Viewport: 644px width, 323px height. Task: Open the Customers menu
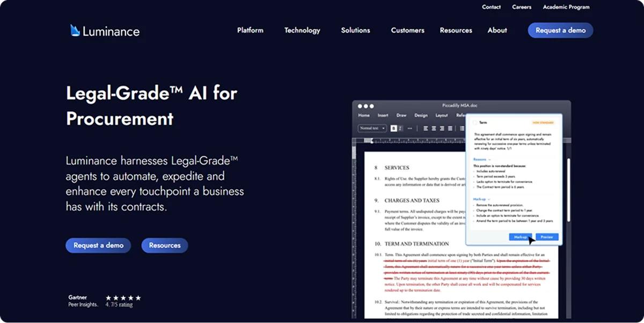[x=407, y=30]
